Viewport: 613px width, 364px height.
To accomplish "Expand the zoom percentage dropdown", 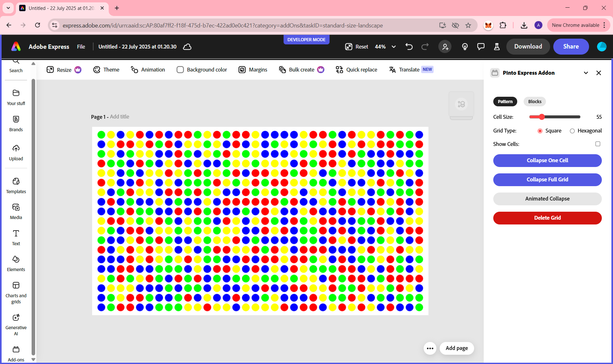I will tap(394, 47).
